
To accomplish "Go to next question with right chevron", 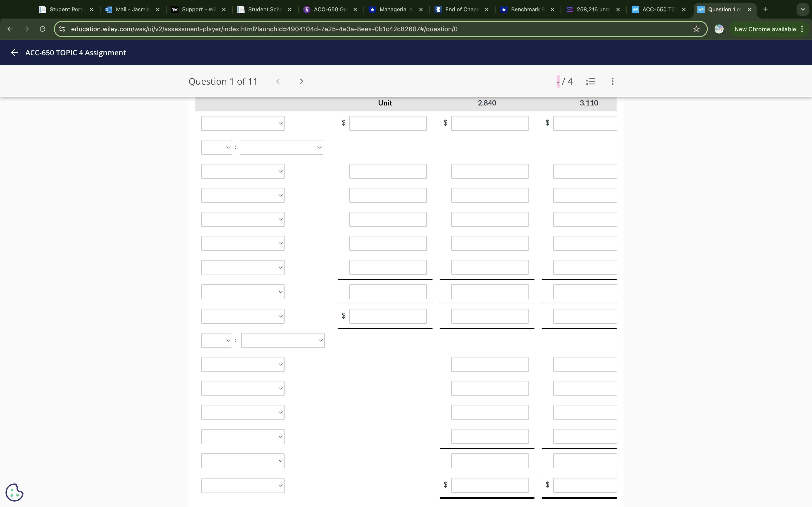I will (301, 81).
